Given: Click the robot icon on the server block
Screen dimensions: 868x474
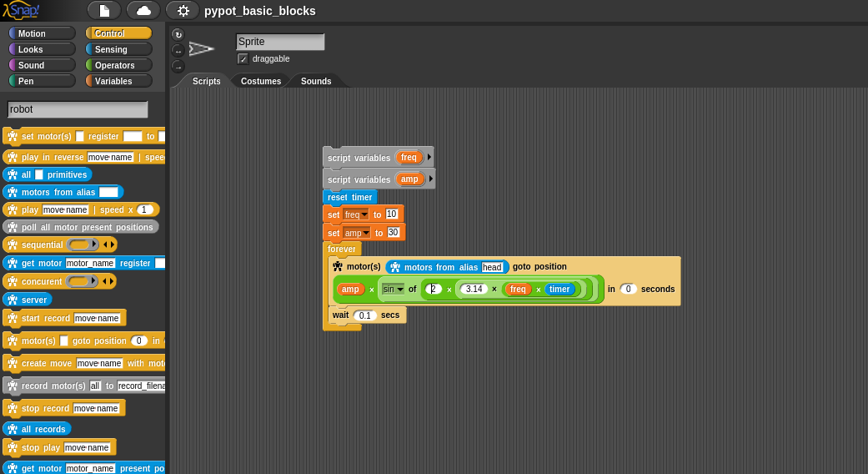Looking at the screenshot, I should [12, 300].
